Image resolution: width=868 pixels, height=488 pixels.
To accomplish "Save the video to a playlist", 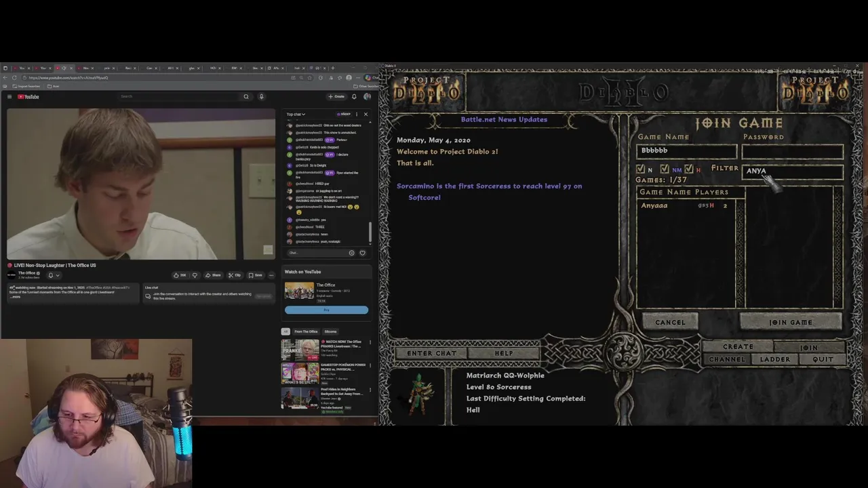I will 256,275.
